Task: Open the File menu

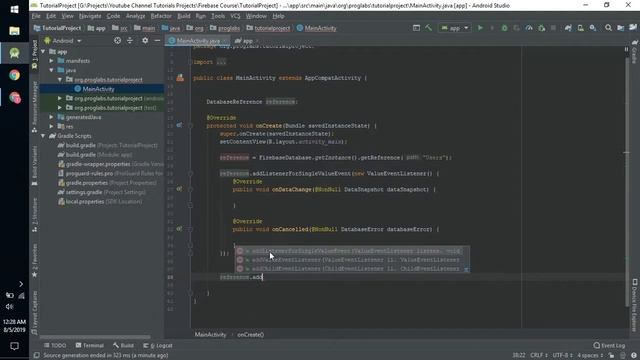Action: pyautogui.click(x=36, y=16)
